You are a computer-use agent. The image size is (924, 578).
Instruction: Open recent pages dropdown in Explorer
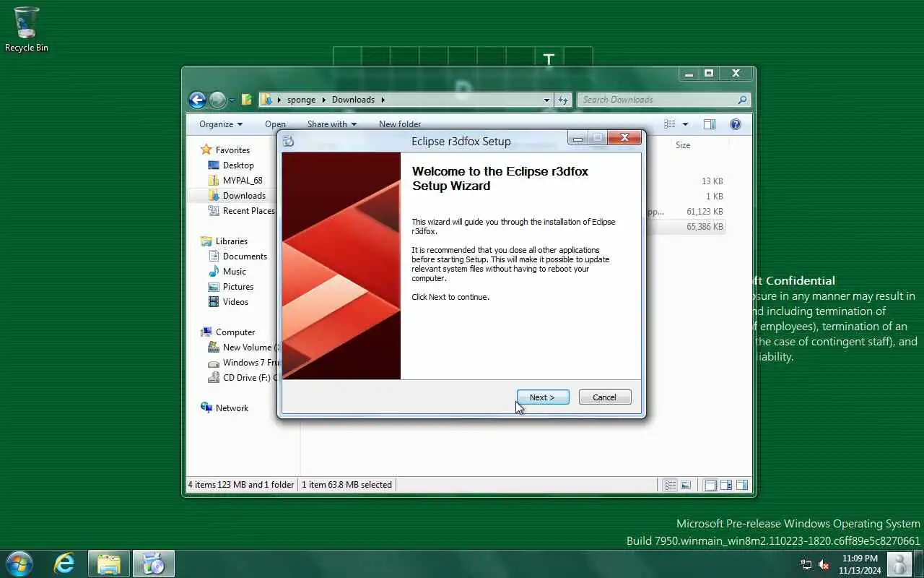pos(232,100)
